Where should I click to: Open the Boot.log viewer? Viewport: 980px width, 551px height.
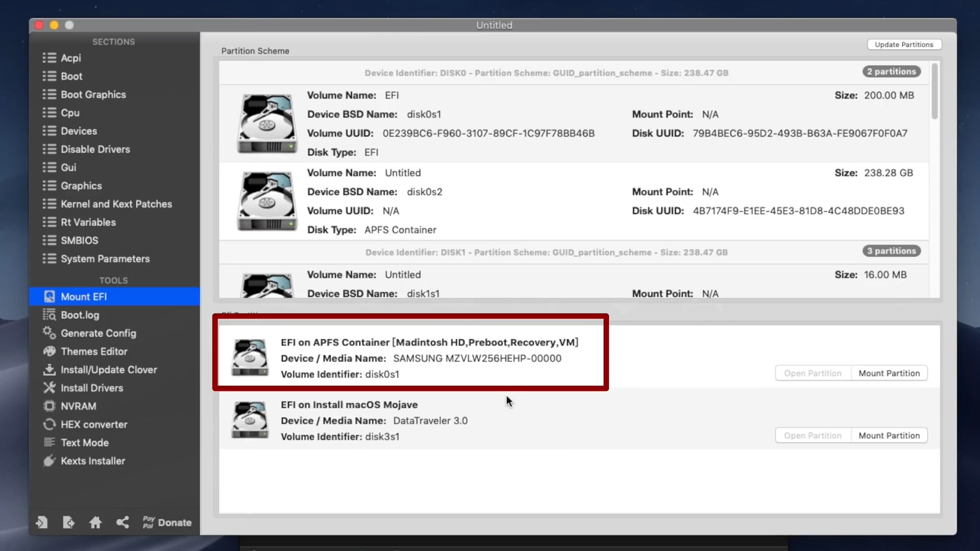pyautogui.click(x=80, y=315)
